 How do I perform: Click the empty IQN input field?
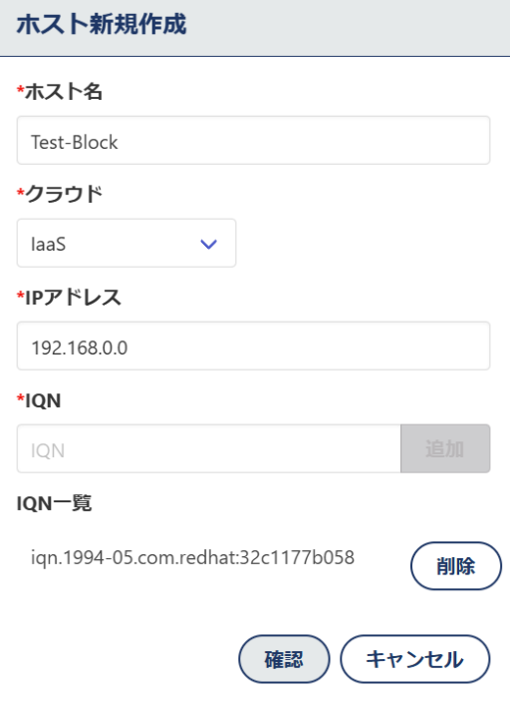[209, 449]
